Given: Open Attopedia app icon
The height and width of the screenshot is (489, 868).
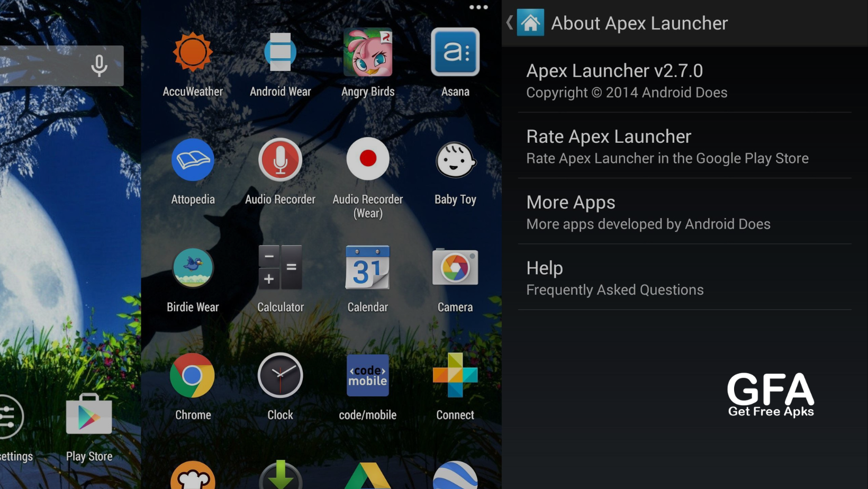Looking at the screenshot, I should point(193,160).
